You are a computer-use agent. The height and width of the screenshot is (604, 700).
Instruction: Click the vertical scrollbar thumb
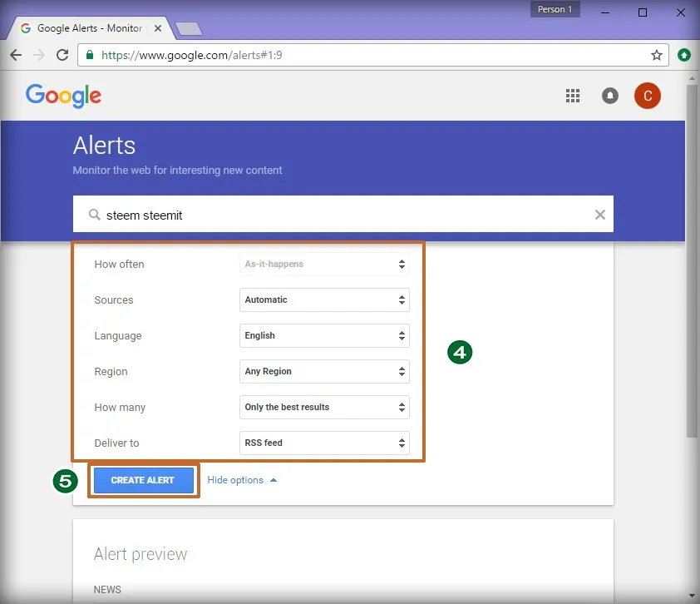tap(692, 261)
